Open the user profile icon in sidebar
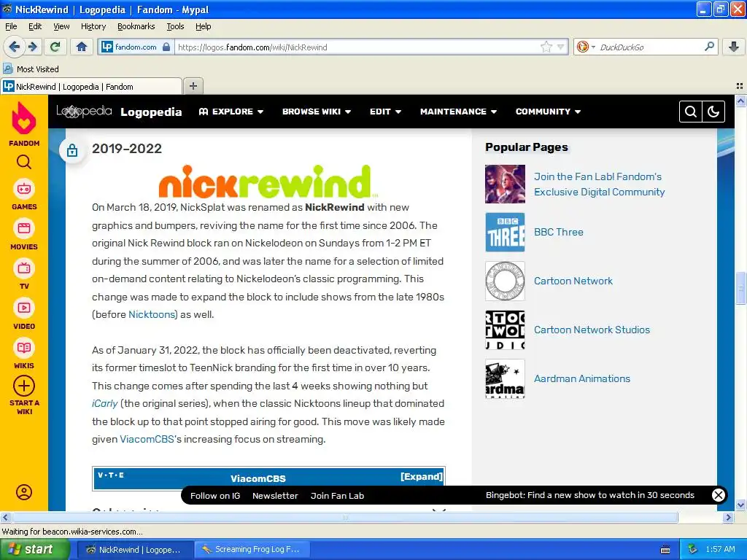This screenshot has height=560, width=747. coord(24,492)
